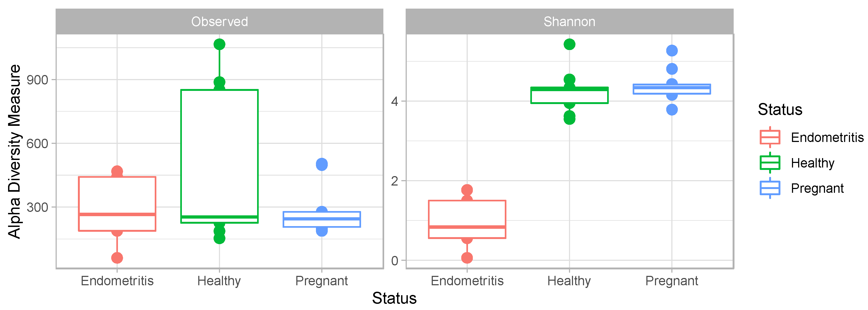Click the Pregnant text label in legend

point(817,188)
